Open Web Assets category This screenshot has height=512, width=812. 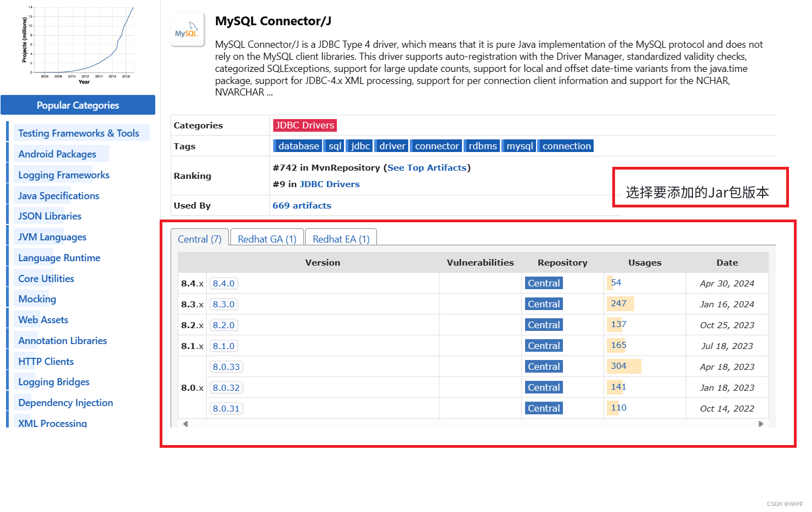(x=43, y=320)
